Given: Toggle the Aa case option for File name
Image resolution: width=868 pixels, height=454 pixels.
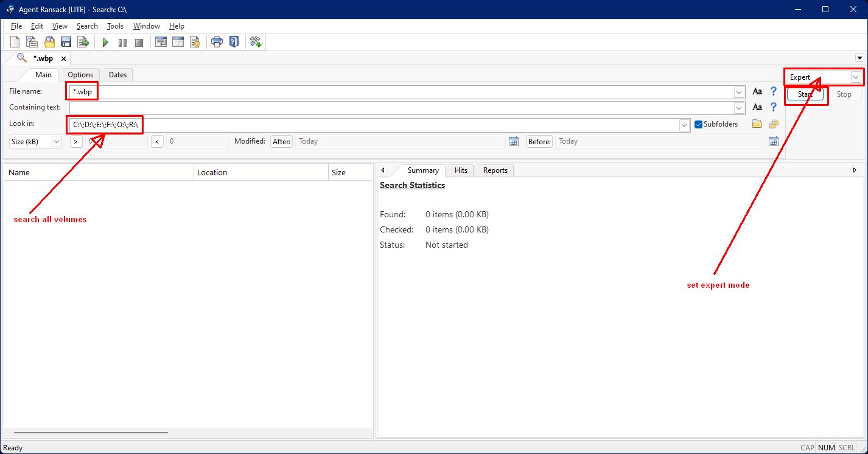Looking at the screenshot, I should pos(757,91).
